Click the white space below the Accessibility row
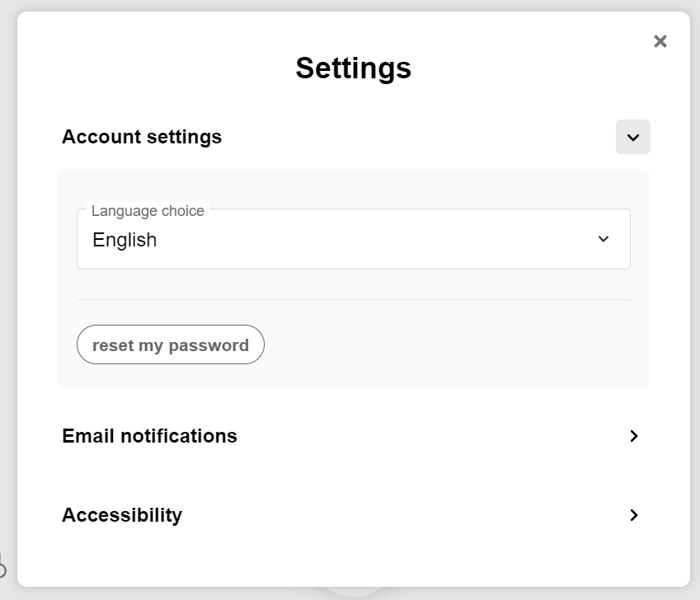The height and width of the screenshot is (600, 700). click(353, 560)
